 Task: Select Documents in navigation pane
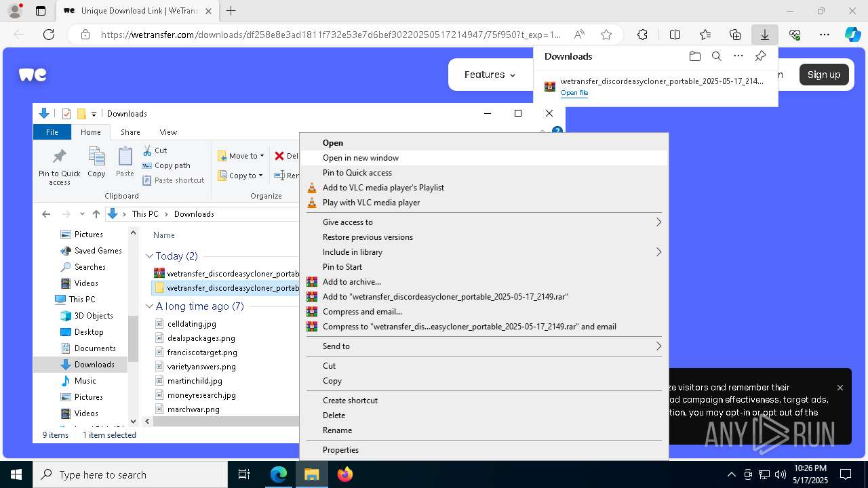coord(94,348)
